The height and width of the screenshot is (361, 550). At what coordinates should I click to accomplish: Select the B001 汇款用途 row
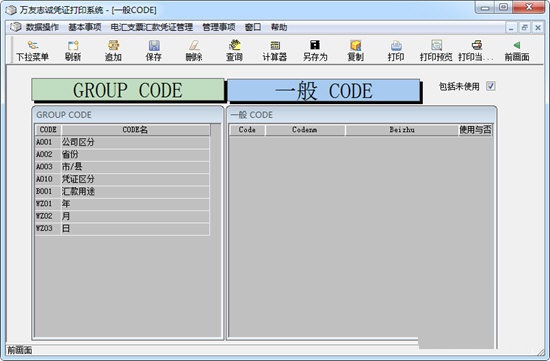coord(122,191)
